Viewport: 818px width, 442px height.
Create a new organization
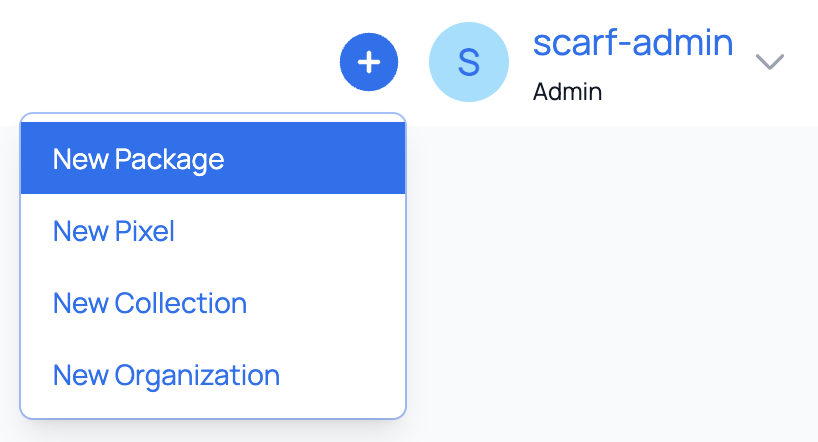166,375
